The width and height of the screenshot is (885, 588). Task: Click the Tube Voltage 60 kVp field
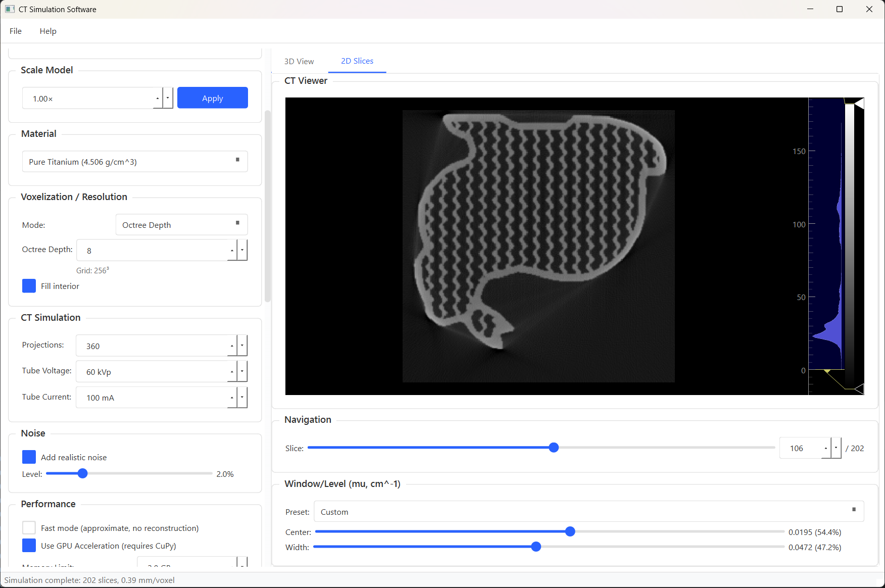tap(152, 372)
